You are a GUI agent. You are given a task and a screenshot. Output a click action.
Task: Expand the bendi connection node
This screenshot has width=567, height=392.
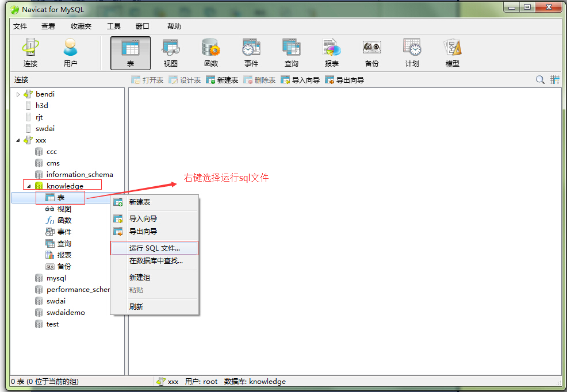[18, 94]
